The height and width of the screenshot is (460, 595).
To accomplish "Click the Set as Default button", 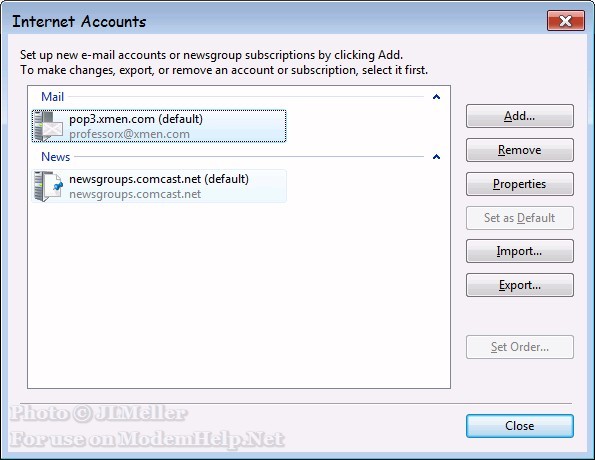I will coord(519,218).
